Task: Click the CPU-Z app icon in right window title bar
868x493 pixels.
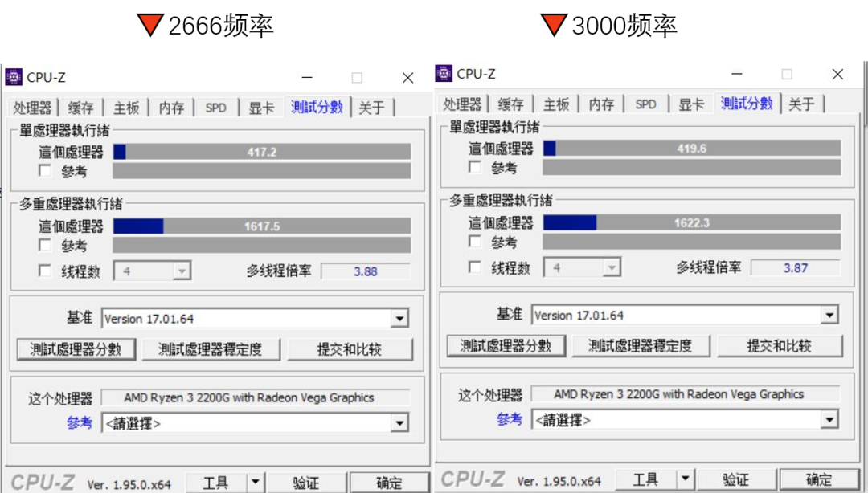Action: [x=444, y=73]
